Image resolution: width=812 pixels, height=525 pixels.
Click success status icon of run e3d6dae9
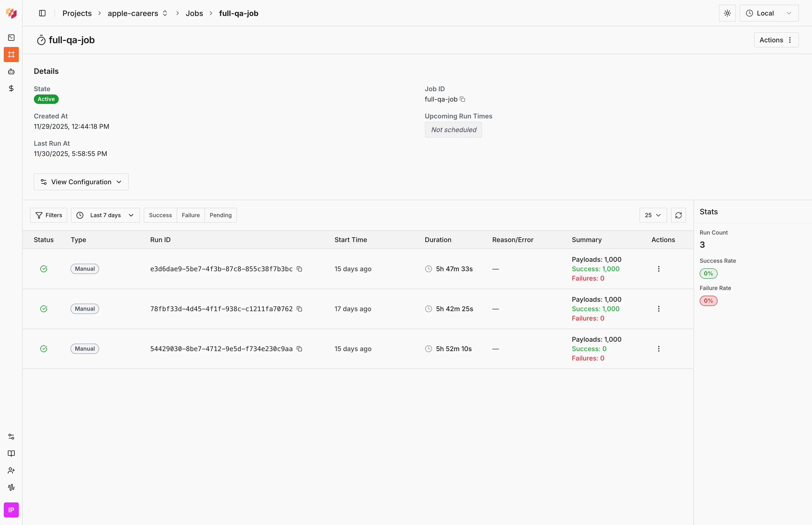[44, 269]
